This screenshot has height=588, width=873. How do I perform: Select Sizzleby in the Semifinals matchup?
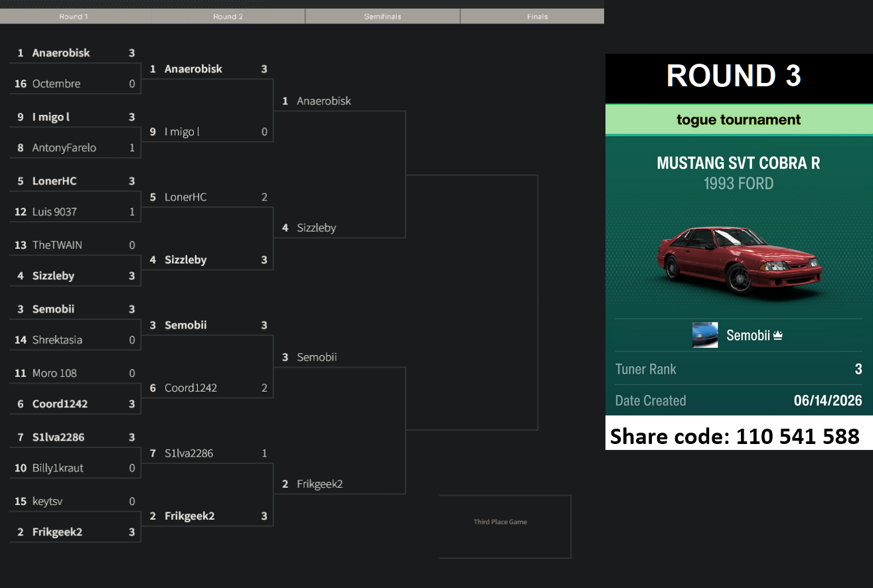pyautogui.click(x=316, y=228)
